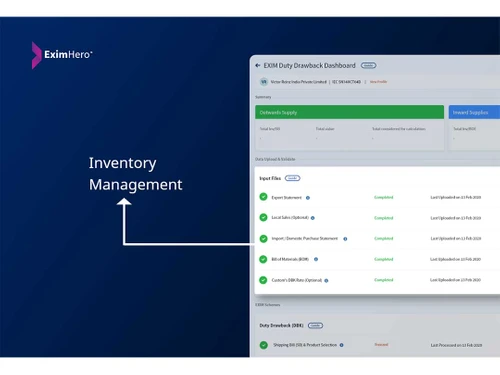
Task: Open the orange View Profile link
Action: [x=378, y=82]
